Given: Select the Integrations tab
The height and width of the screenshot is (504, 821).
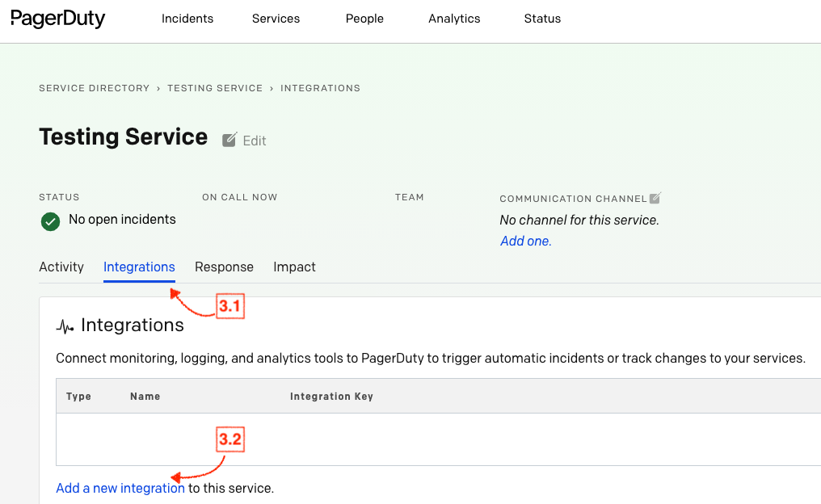Looking at the screenshot, I should (139, 267).
